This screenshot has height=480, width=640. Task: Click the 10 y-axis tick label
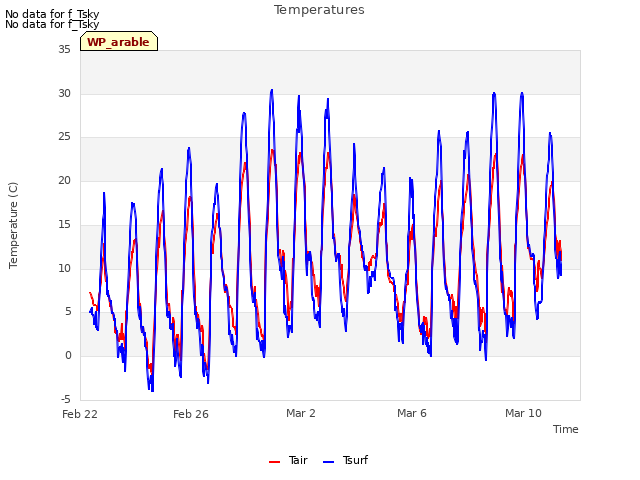(x=64, y=269)
